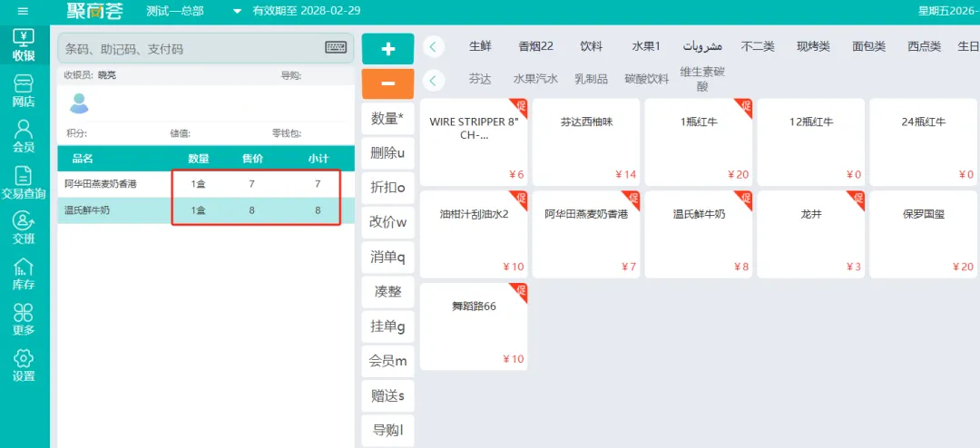The image size is (980, 448).
Task: Add 阿华田燕麦奶香港 product card
Action: 586,234
